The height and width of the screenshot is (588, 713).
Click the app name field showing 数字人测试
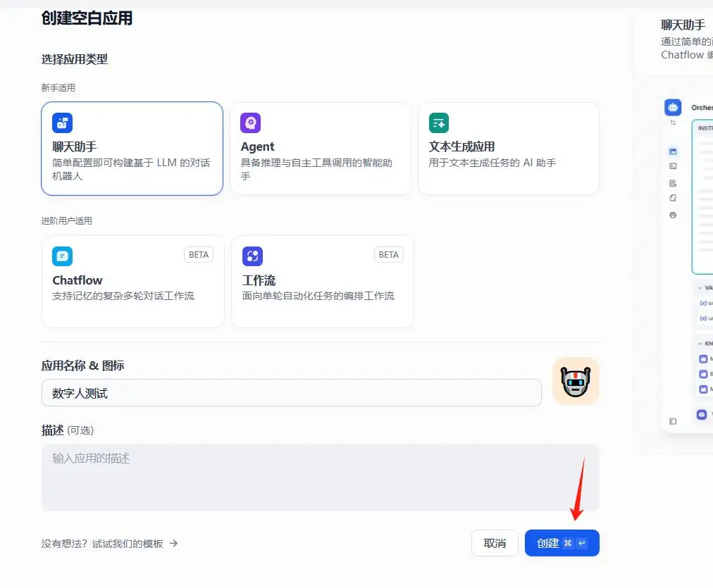(291, 392)
